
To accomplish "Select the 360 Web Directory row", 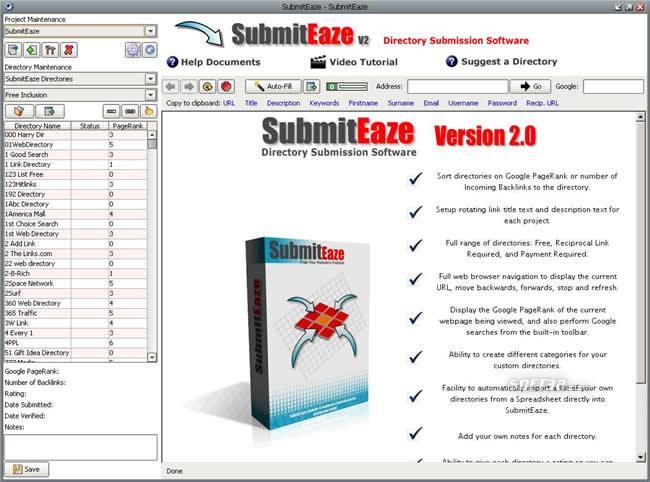I will pyautogui.click(x=75, y=303).
